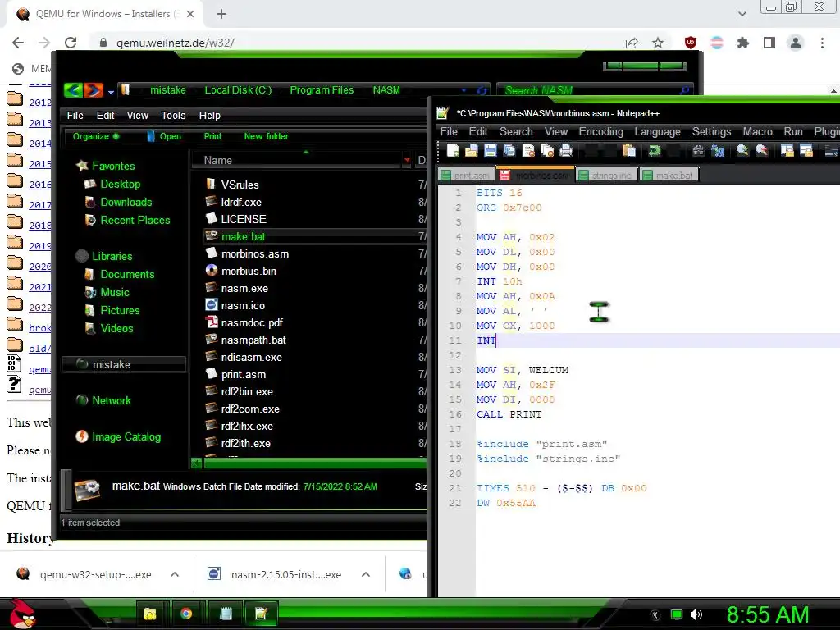Click Local Disk (C:) in the breadcrumb
Screen dimensions: 840x630
pyautogui.click(x=238, y=90)
